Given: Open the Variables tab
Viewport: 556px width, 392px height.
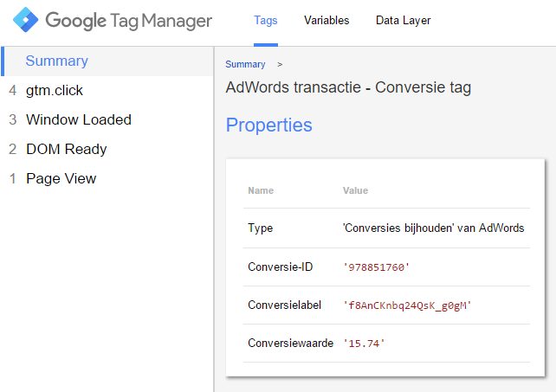Looking at the screenshot, I should pos(326,21).
